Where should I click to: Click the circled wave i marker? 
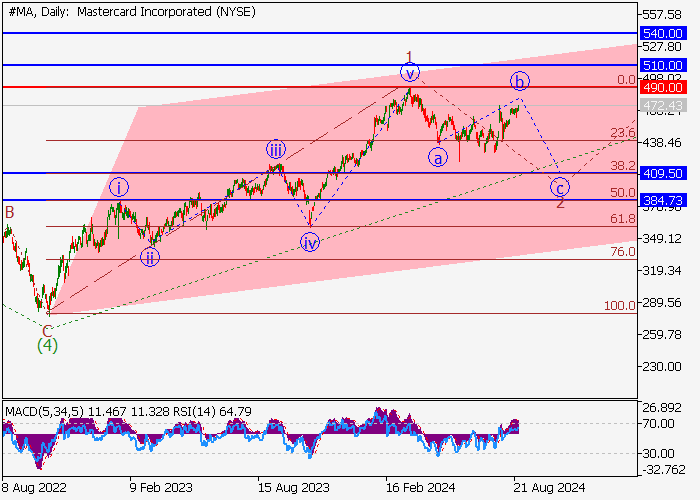[119, 188]
